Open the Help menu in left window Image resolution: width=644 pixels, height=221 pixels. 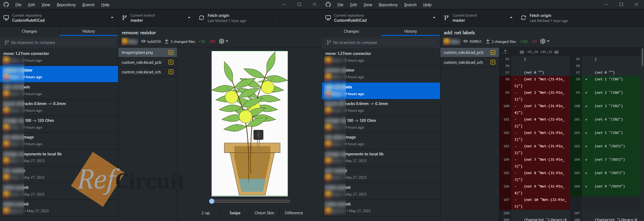pos(105,5)
